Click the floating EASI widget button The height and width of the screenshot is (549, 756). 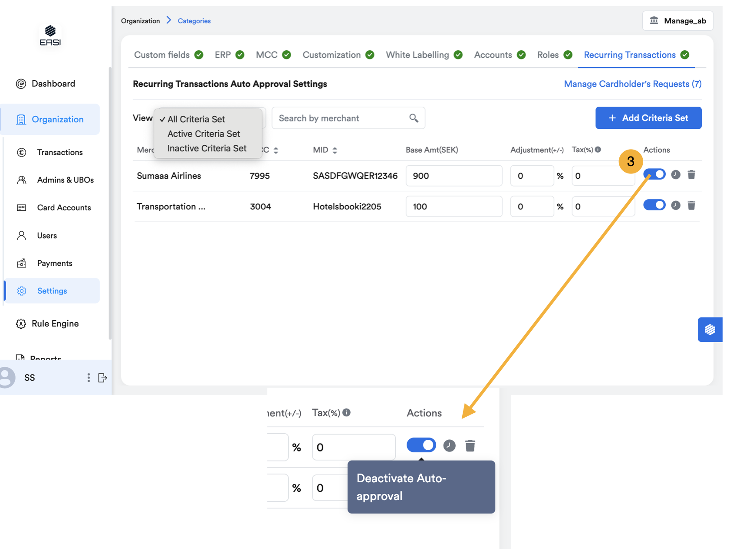[710, 330]
